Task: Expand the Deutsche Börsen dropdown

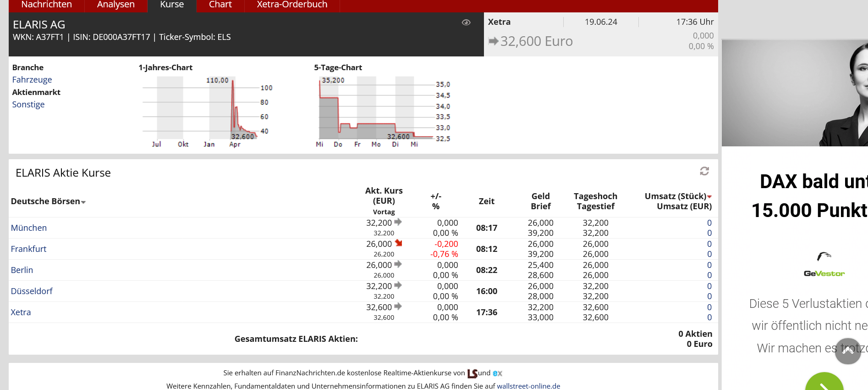Action: tap(83, 202)
